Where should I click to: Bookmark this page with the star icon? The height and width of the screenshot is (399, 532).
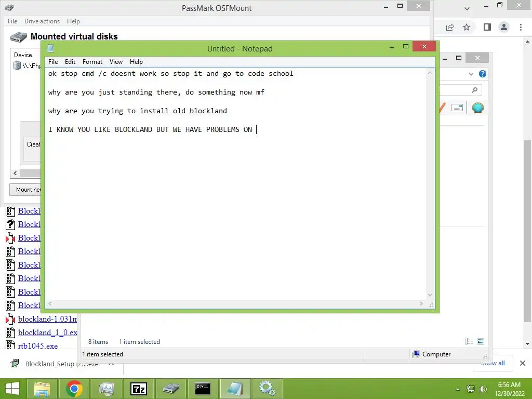tap(467, 27)
